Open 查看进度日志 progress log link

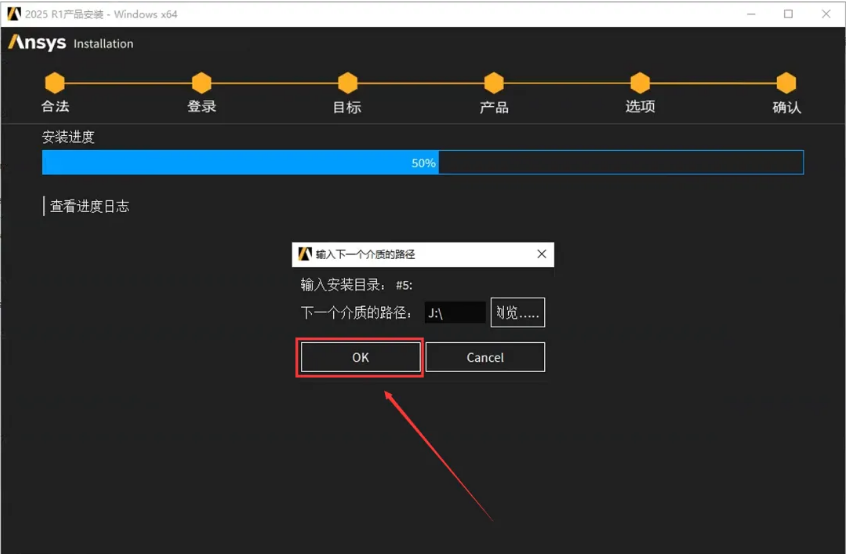click(x=89, y=206)
